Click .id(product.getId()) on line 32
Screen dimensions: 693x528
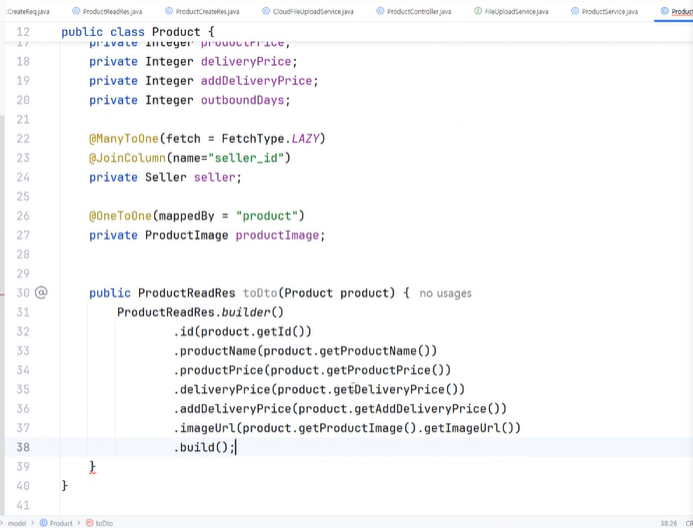(x=243, y=331)
